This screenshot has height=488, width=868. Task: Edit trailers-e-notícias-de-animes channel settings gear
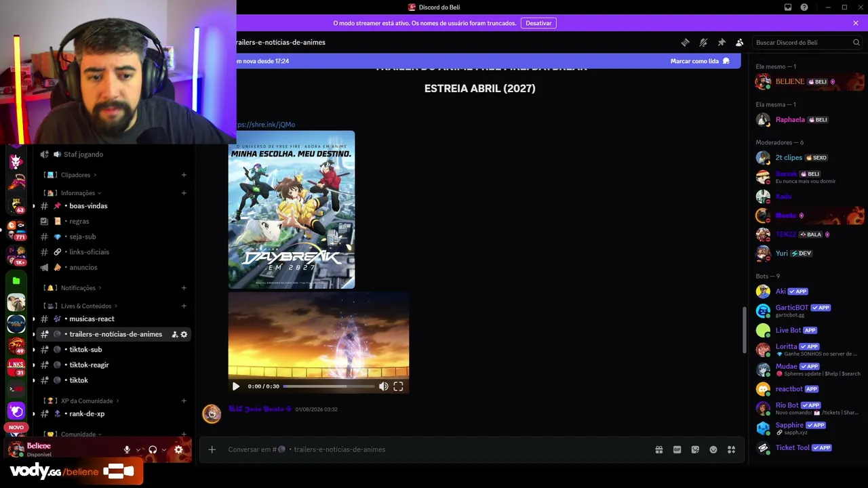point(184,335)
